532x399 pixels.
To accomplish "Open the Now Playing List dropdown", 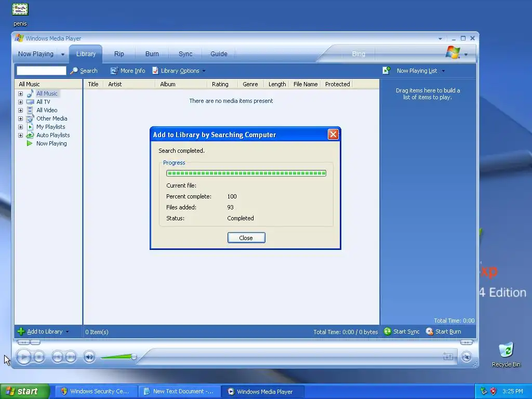I will tap(421, 71).
